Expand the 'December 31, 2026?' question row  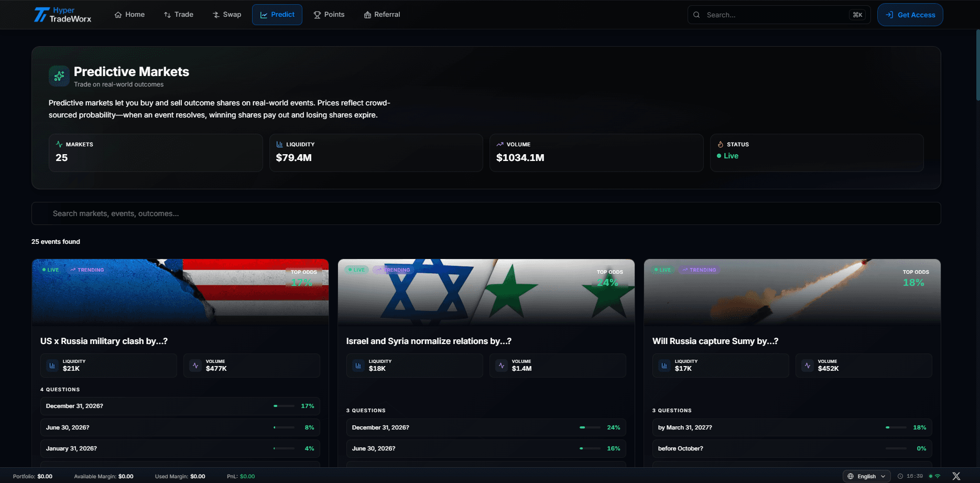(x=180, y=406)
